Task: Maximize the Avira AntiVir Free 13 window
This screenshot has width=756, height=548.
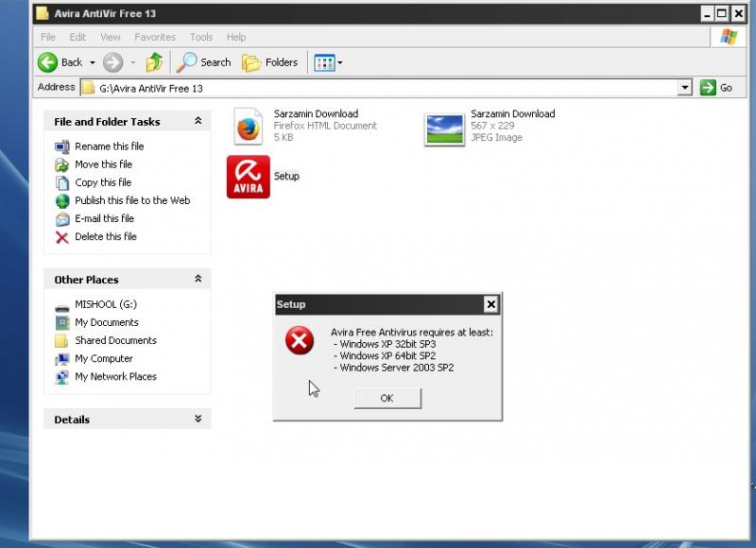Action: (x=722, y=13)
